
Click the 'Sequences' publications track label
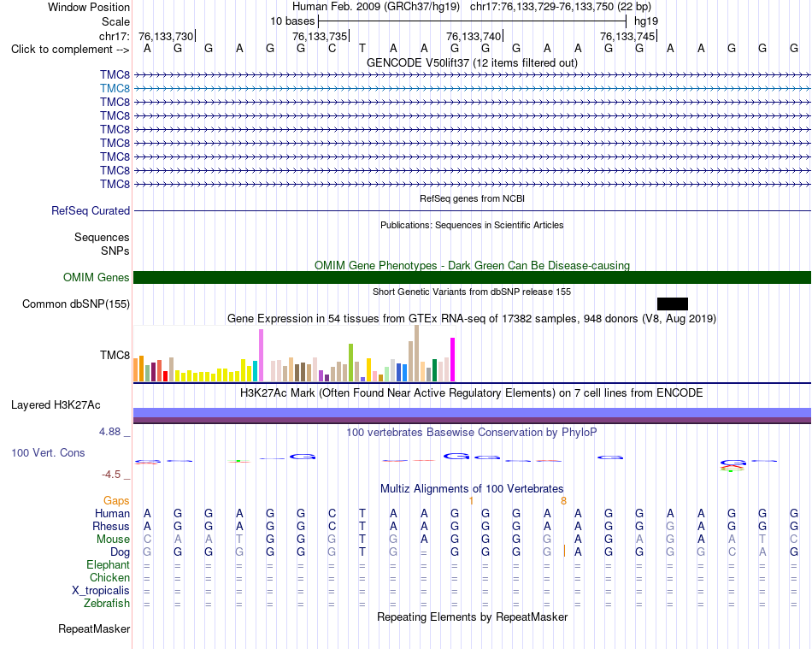(102, 237)
